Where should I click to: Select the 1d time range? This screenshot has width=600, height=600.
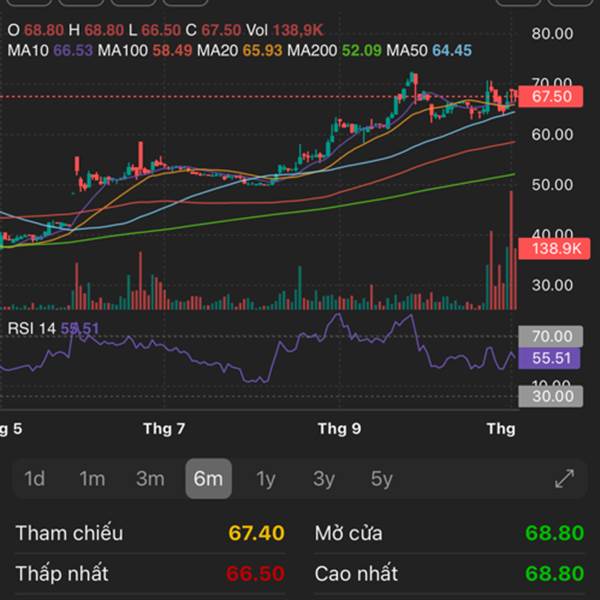pos(34,479)
